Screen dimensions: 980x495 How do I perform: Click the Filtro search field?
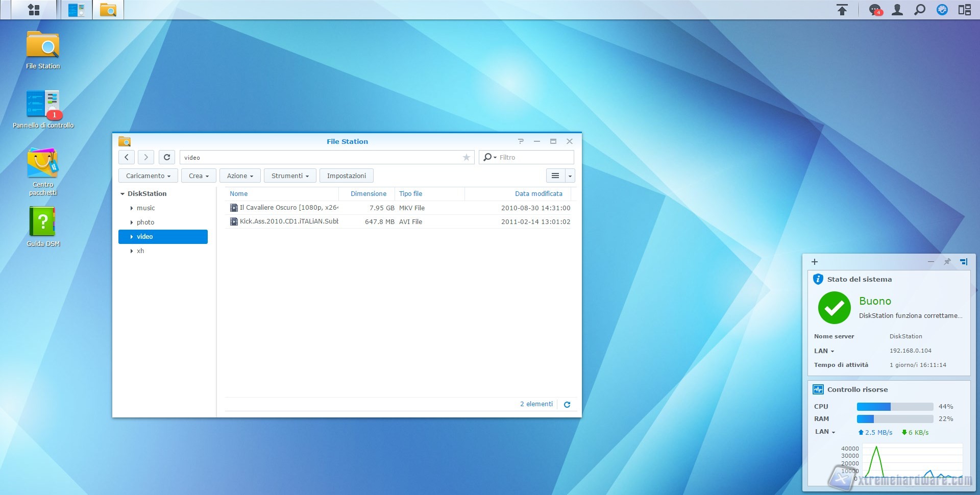(x=533, y=158)
